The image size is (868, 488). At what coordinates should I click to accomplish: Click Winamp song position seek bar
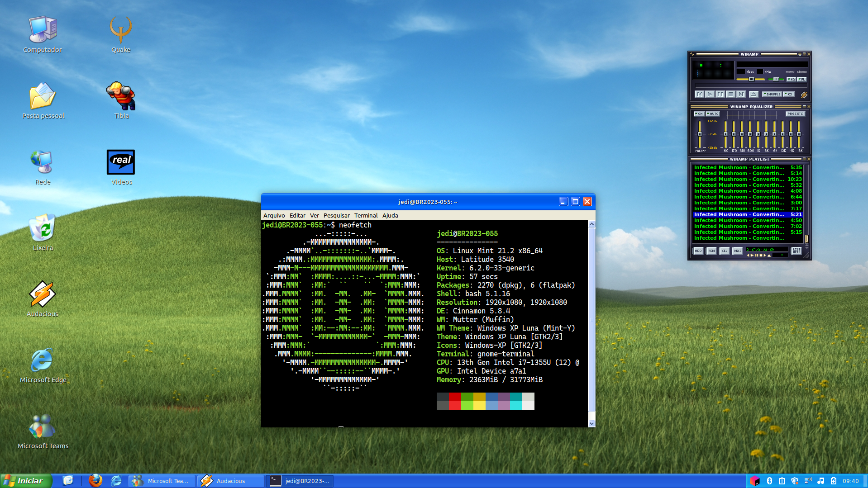click(751, 85)
